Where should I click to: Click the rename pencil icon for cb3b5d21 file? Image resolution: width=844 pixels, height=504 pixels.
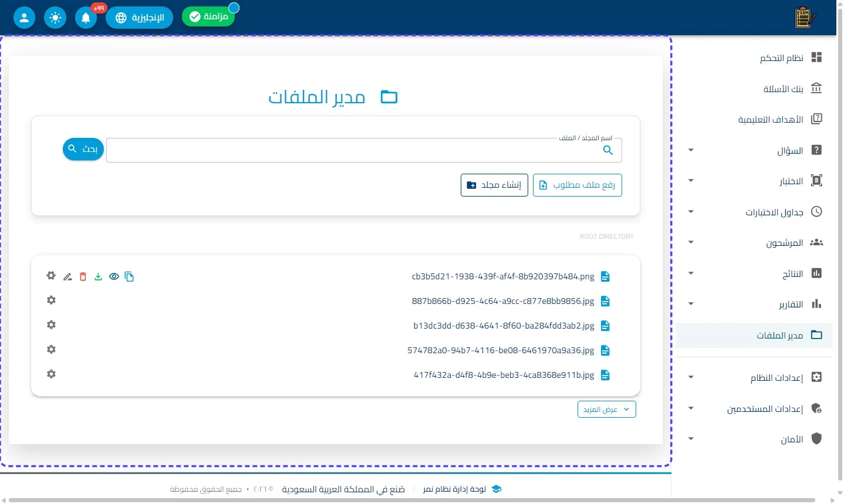click(x=68, y=277)
